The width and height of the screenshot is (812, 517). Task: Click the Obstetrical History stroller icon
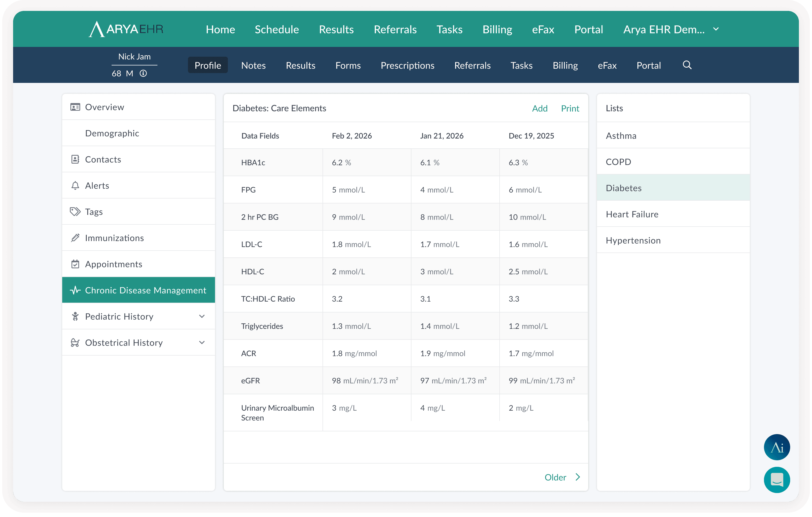tap(75, 342)
